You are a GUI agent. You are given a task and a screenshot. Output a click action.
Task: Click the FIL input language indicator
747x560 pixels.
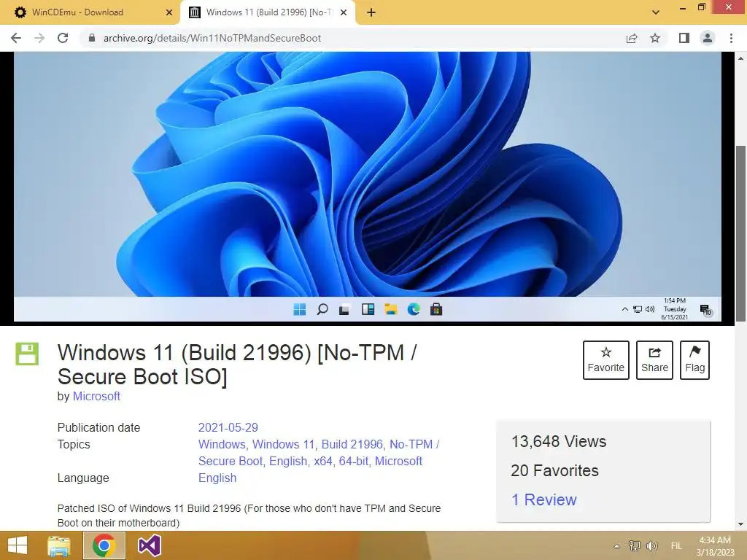[676, 546]
